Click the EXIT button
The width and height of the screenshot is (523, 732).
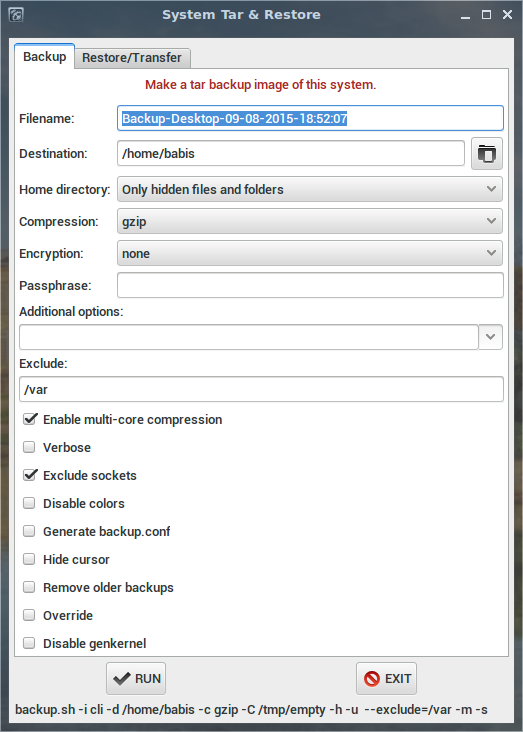click(x=386, y=678)
